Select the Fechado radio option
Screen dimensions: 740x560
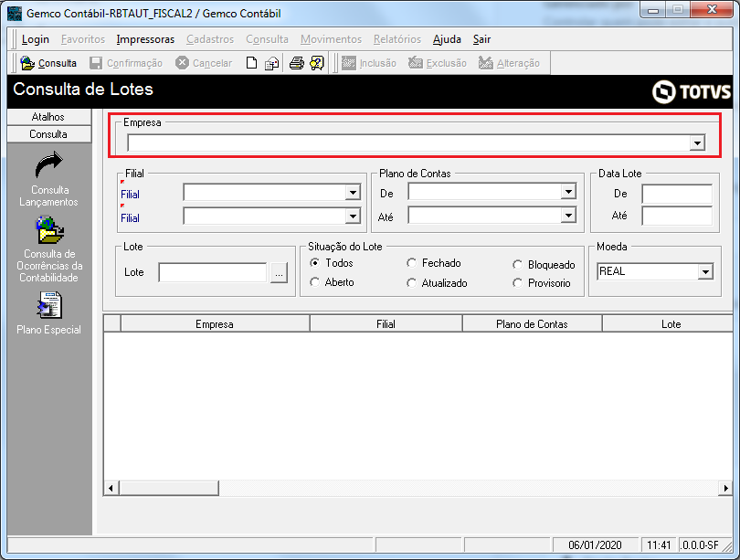coord(411,263)
